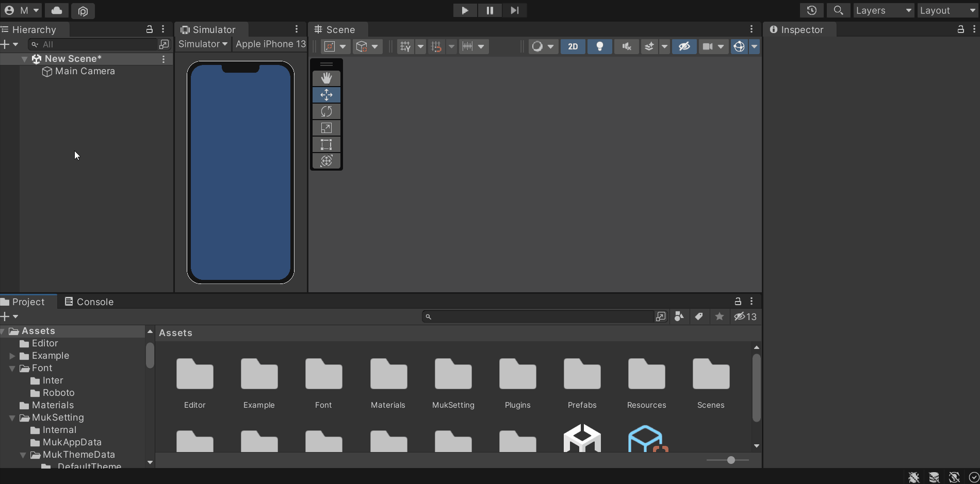
Task: Collapse the Font folder in tree
Action: pos(12,368)
